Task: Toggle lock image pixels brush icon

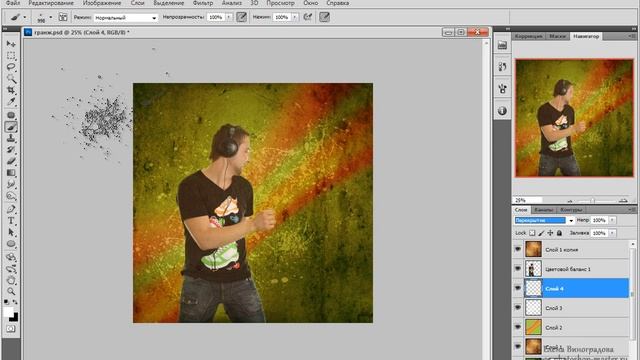Action: (x=541, y=233)
